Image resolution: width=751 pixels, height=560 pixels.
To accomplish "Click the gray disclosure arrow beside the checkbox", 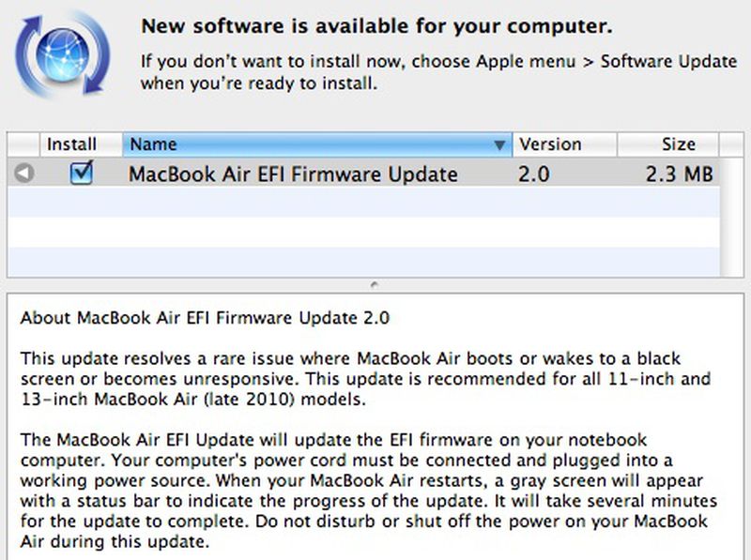I will click(x=23, y=174).
